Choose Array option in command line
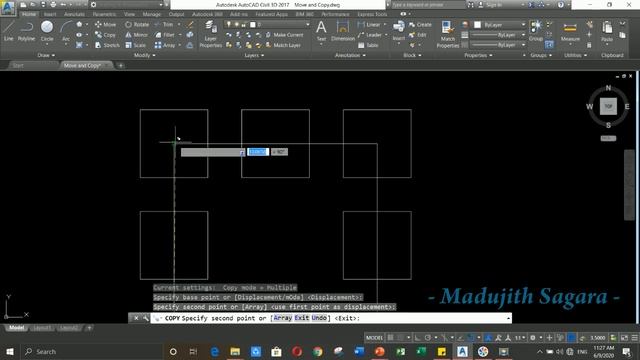640x360 pixels. 283,318
